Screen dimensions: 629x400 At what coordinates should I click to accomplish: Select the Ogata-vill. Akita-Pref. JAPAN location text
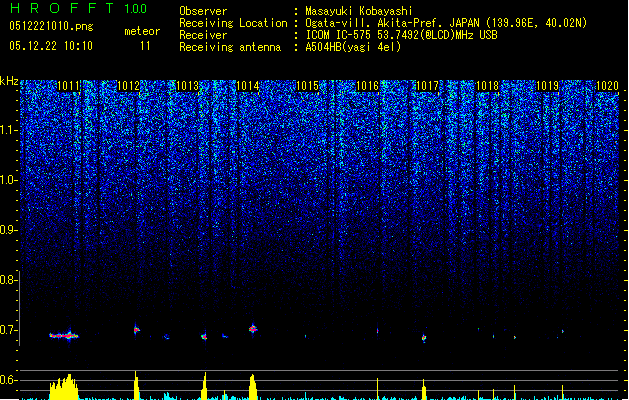pos(446,23)
